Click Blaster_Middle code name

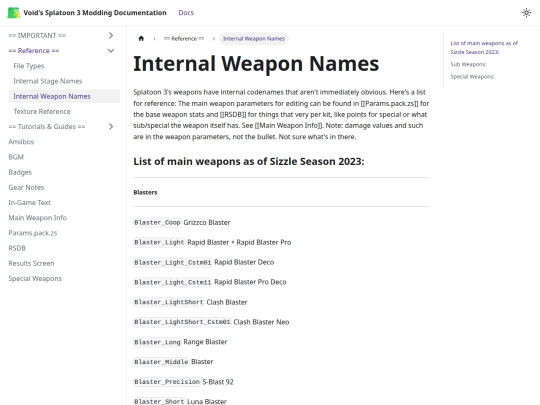[x=161, y=362]
